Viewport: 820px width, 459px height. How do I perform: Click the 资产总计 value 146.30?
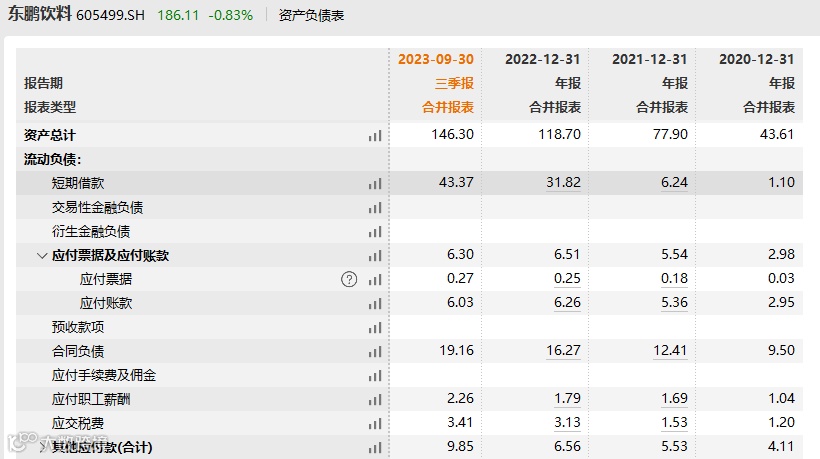(452, 134)
